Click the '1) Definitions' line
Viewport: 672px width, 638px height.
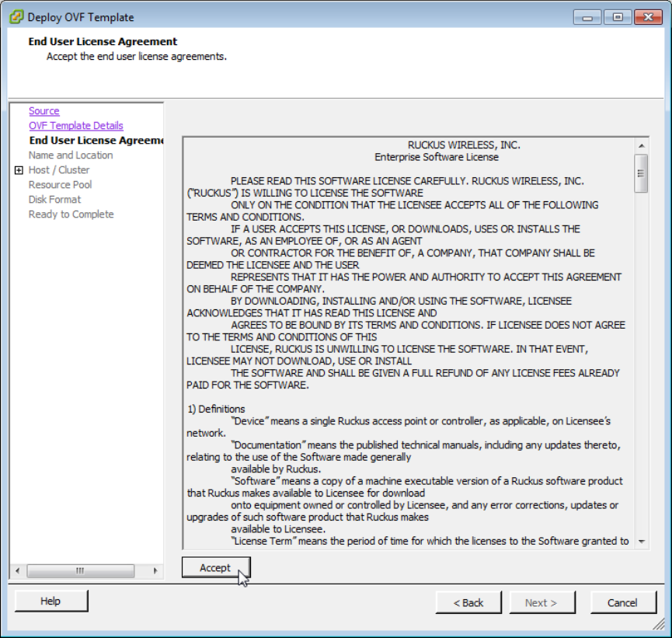(x=216, y=409)
